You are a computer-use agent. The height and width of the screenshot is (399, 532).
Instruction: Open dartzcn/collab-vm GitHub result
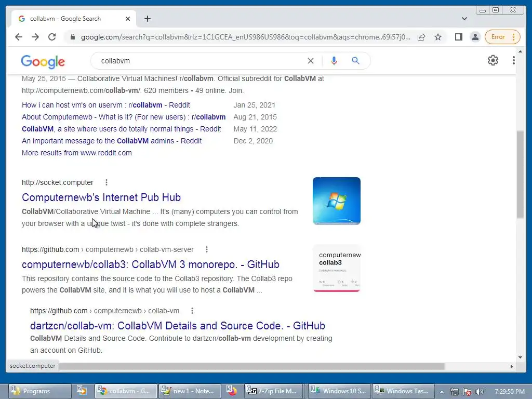[x=178, y=326]
